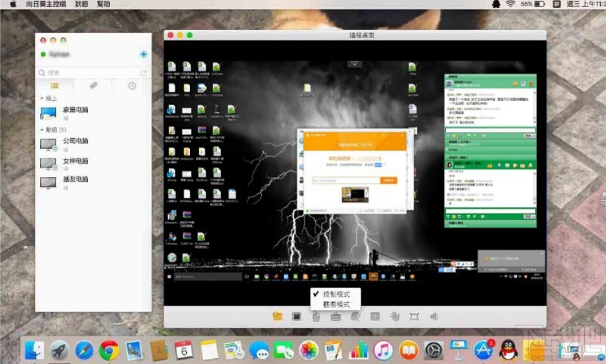Select the 家里电脑 online host
Viewport: 606px width, 364px height.
point(93,113)
